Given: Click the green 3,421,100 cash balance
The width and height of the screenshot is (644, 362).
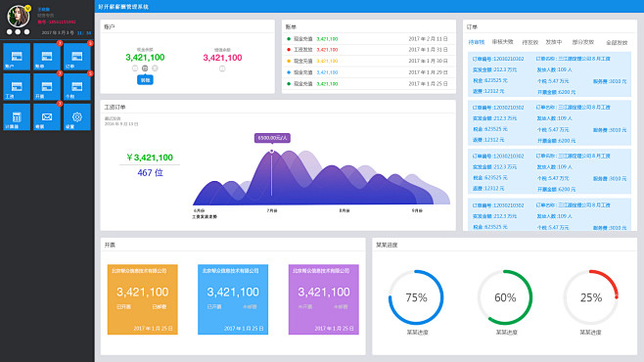Looking at the screenshot, I should (145, 58).
